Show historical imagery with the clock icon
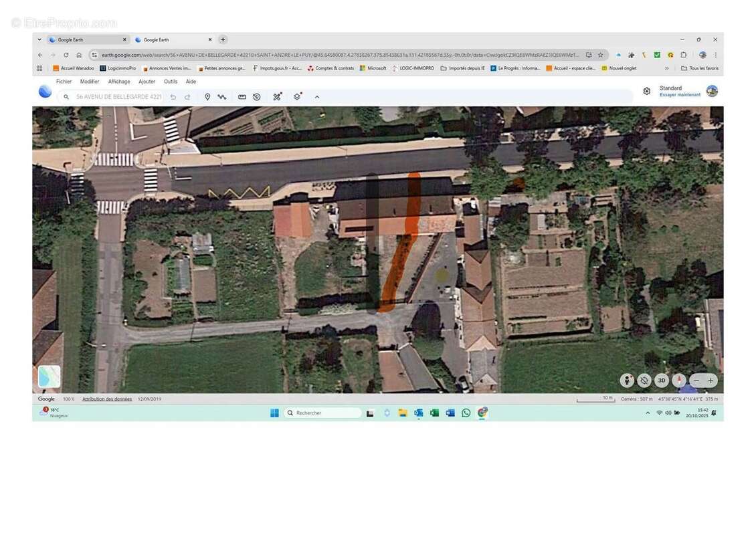756x535 pixels. click(257, 97)
